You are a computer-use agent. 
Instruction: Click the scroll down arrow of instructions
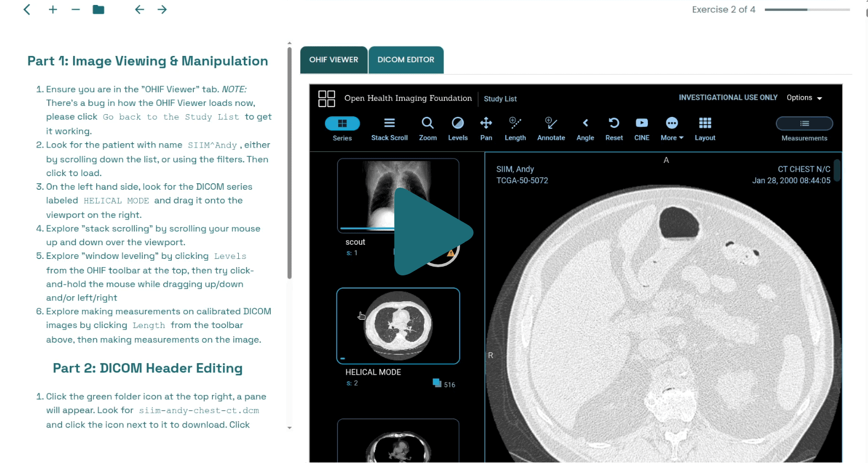289,428
